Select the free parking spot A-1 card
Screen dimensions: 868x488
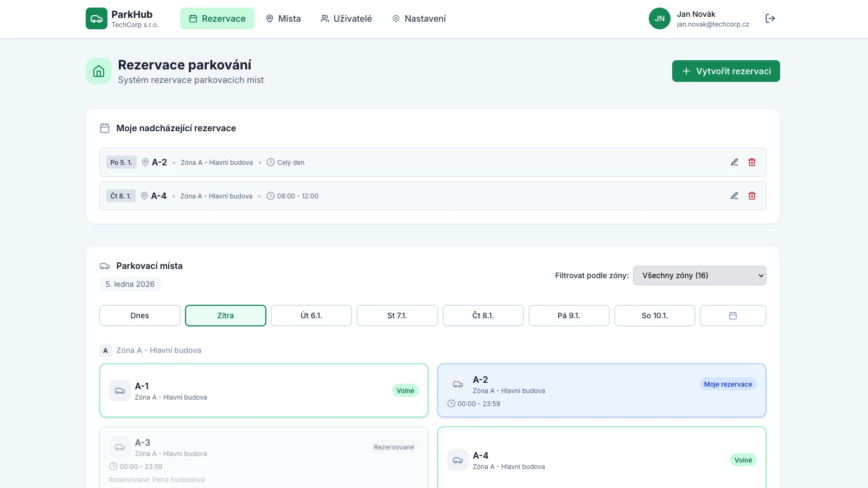(x=264, y=390)
